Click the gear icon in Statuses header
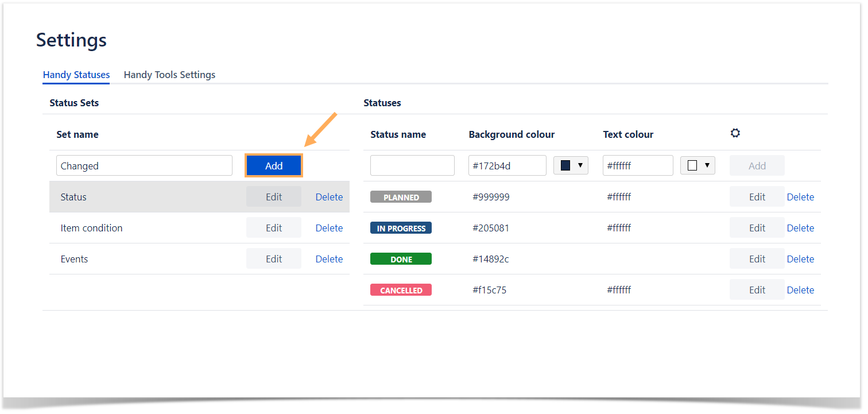 pos(735,133)
